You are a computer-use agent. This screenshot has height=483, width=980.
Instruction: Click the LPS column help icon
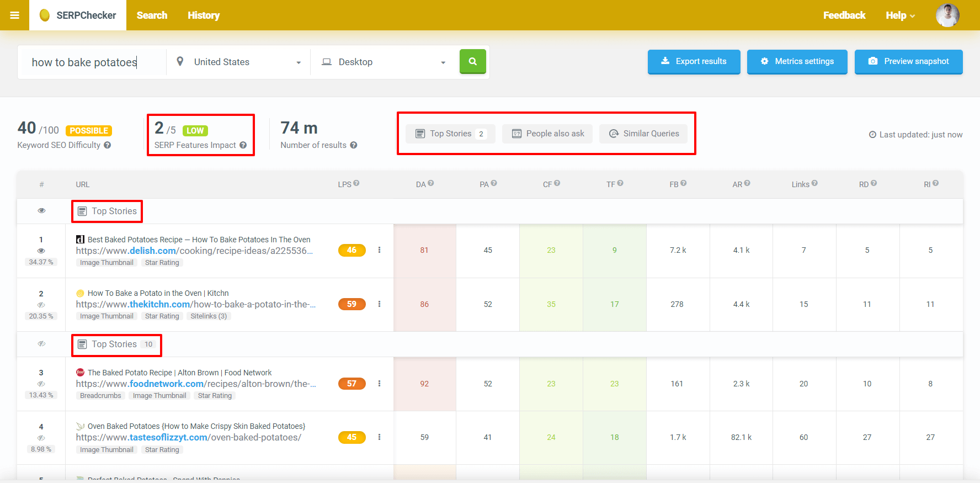pyautogui.click(x=356, y=183)
